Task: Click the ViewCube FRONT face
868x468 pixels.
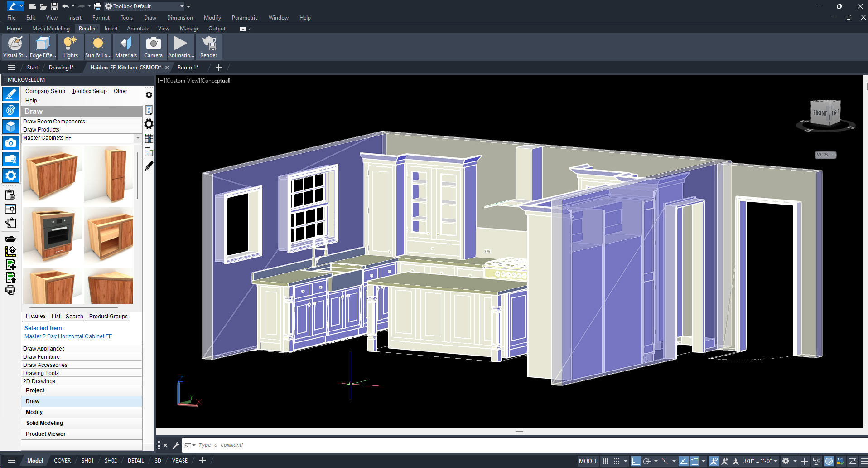Action: pos(820,113)
